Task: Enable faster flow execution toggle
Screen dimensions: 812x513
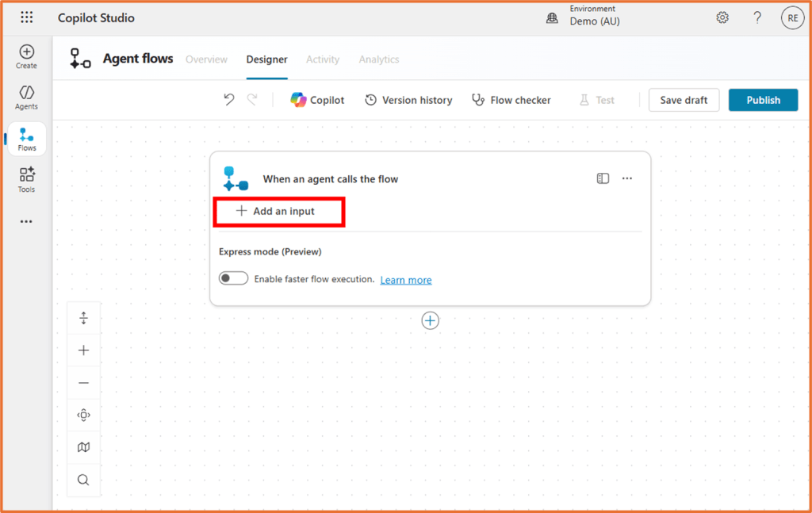Action: (233, 279)
